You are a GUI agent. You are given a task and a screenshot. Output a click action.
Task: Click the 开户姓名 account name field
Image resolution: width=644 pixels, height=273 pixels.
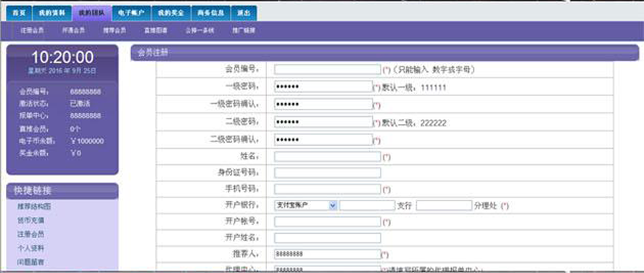327,238
